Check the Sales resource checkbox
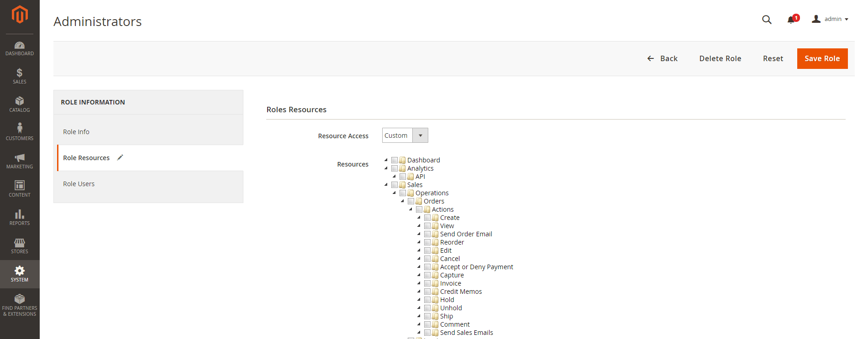The height and width of the screenshot is (339, 868). coord(395,185)
